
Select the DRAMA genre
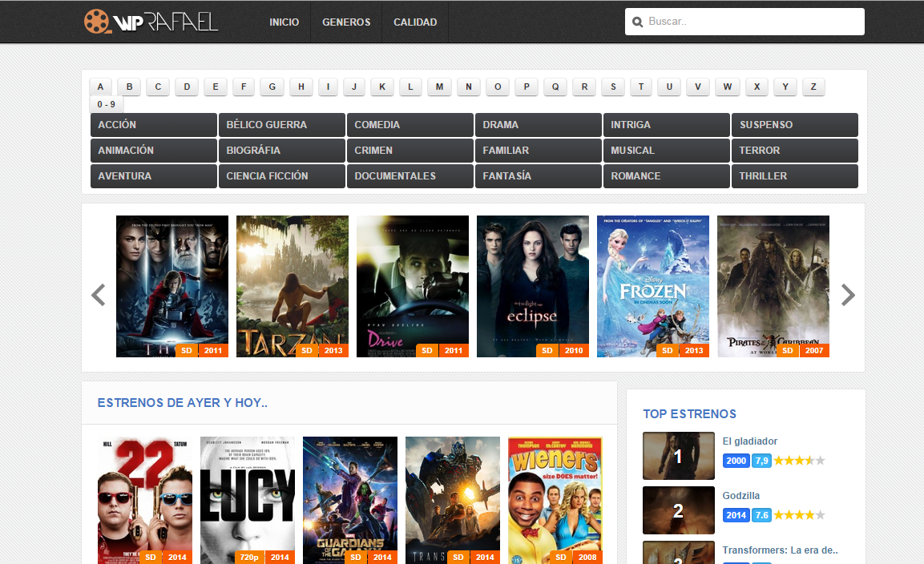pyautogui.click(x=538, y=125)
